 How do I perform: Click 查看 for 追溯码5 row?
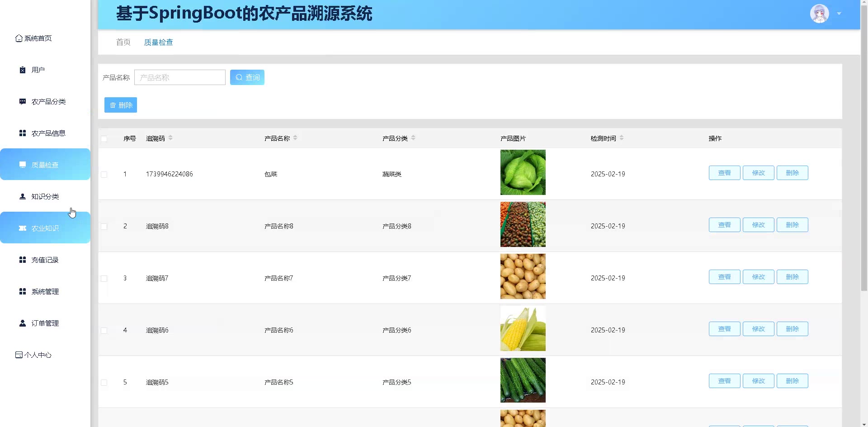(724, 381)
